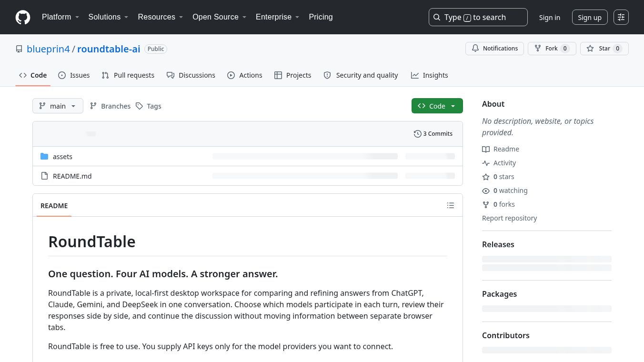The width and height of the screenshot is (644, 362).
Task: Open the main branch selector dropdown
Action: click(x=58, y=106)
